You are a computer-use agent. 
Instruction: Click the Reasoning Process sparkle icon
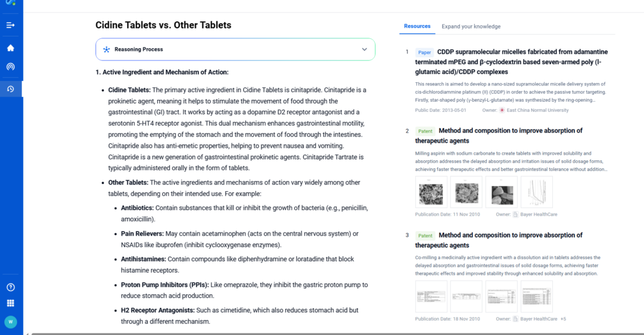coord(106,49)
